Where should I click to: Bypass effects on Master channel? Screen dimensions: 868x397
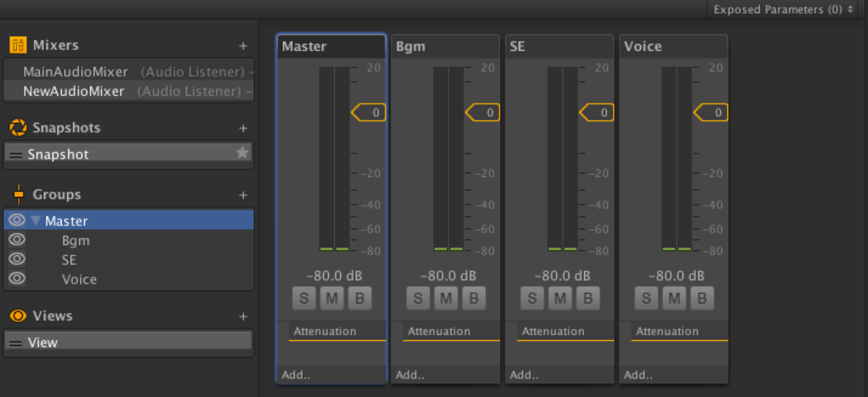pos(359,299)
